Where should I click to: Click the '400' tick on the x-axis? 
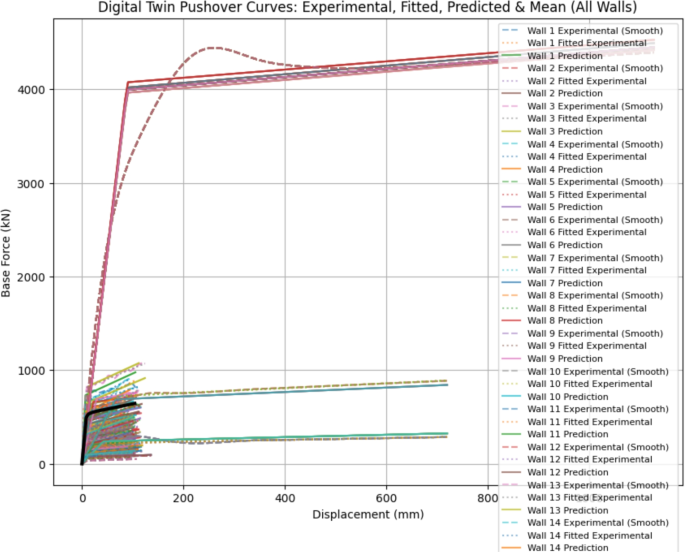pos(285,498)
